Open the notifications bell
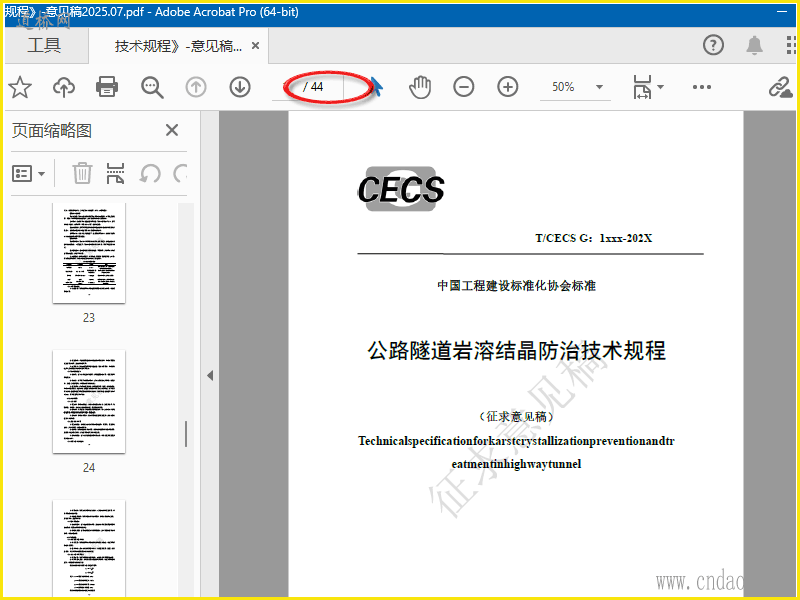This screenshot has height=600, width=800. (x=754, y=45)
